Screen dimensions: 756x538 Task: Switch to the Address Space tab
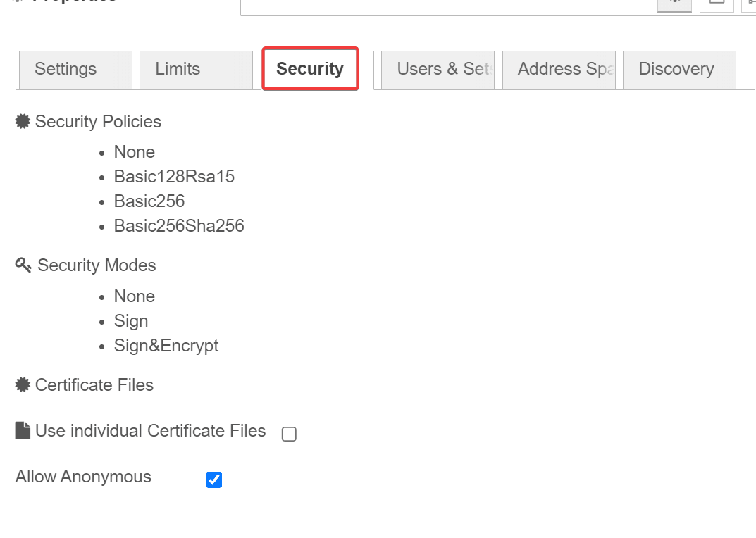[x=559, y=69]
